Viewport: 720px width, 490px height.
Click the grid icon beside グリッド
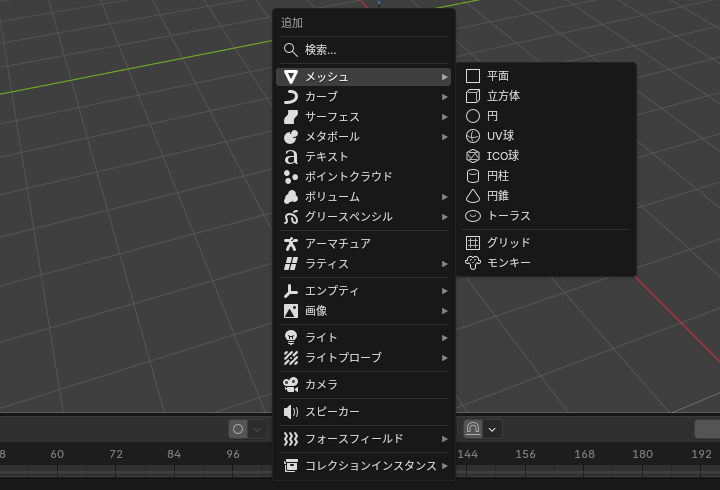click(x=473, y=242)
